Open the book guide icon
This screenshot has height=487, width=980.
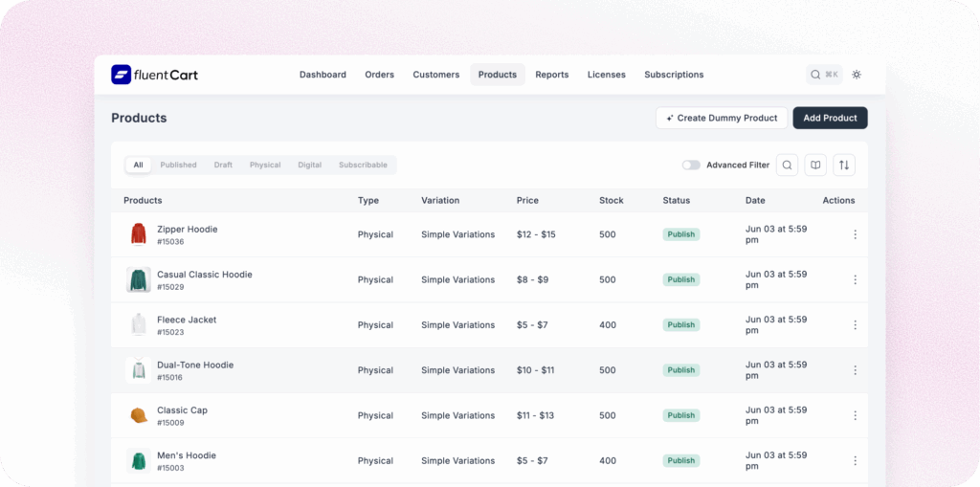click(x=815, y=165)
